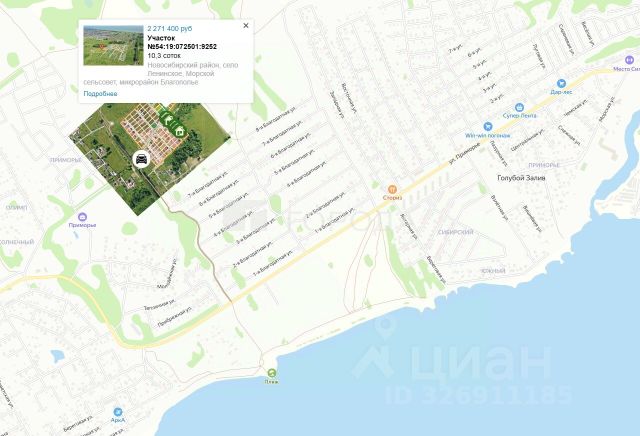Click the Win-win погонаж shop icon
640x436 pixels.
click(487, 126)
